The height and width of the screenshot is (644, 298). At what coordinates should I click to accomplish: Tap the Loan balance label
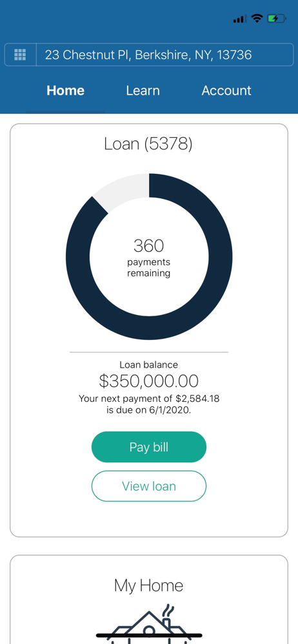pyautogui.click(x=148, y=365)
